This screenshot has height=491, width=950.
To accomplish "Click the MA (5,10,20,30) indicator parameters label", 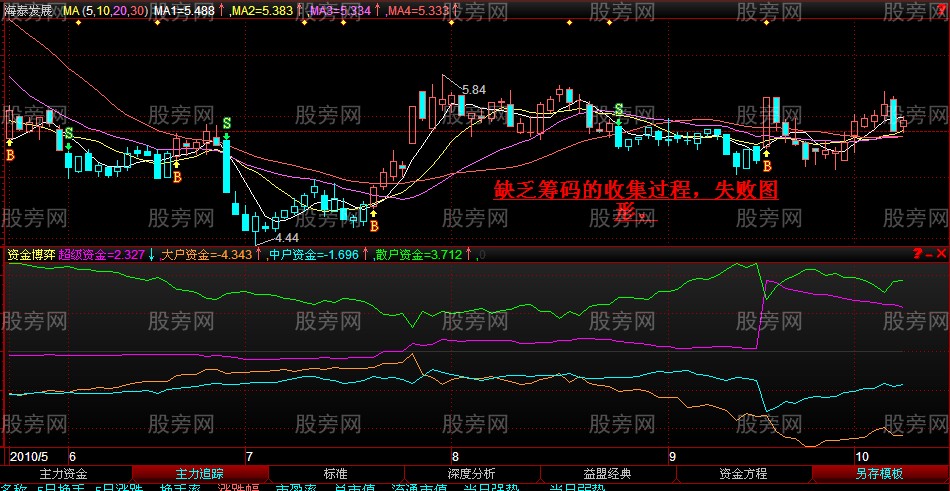I will pos(106,10).
